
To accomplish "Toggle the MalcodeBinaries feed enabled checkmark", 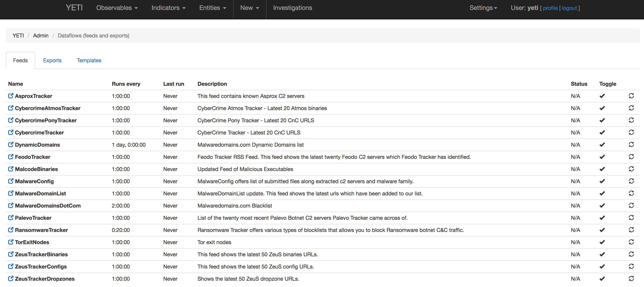I will tap(602, 169).
